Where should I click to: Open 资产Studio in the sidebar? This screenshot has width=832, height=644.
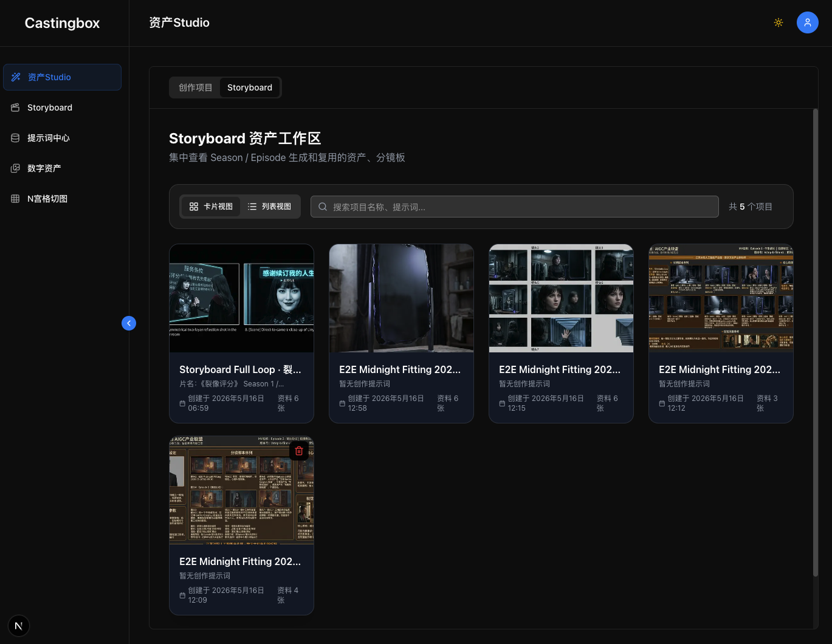62,77
